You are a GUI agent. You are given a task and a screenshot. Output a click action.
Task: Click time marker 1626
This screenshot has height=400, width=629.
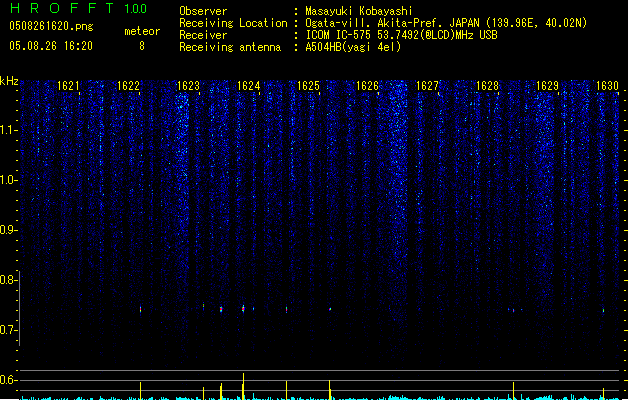click(x=367, y=85)
